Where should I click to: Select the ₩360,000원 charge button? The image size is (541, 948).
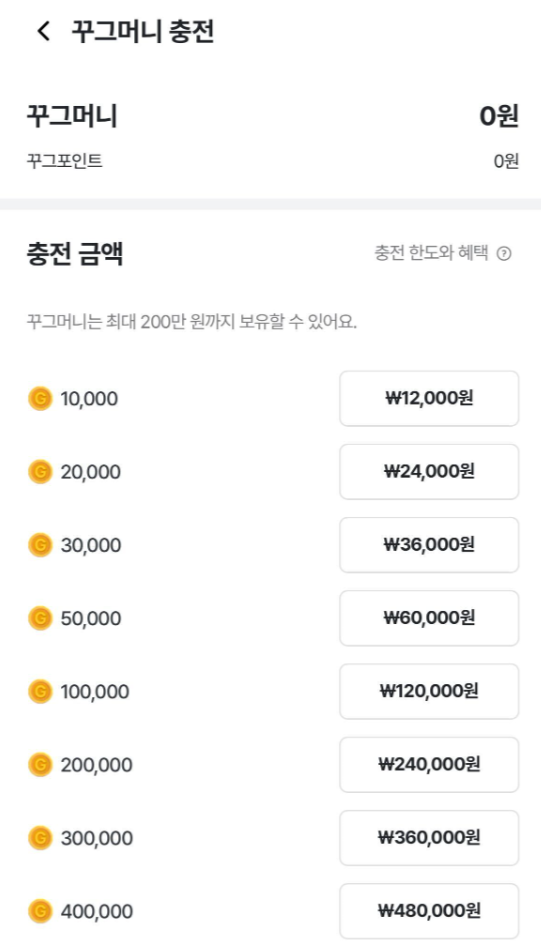429,837
